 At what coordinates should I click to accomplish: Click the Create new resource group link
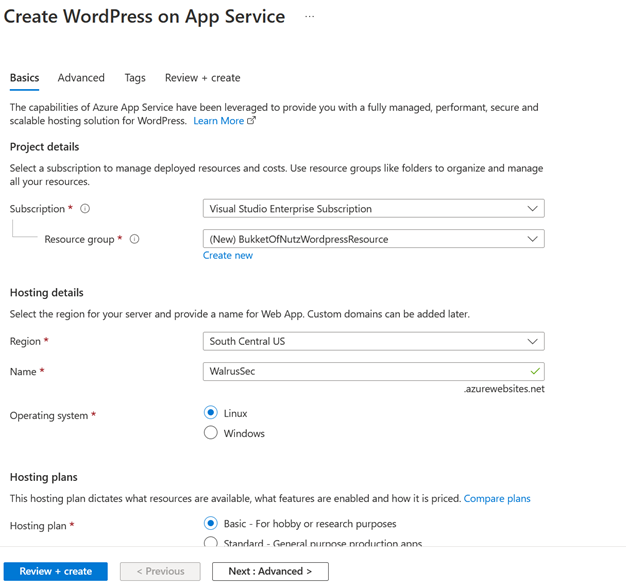228,255
